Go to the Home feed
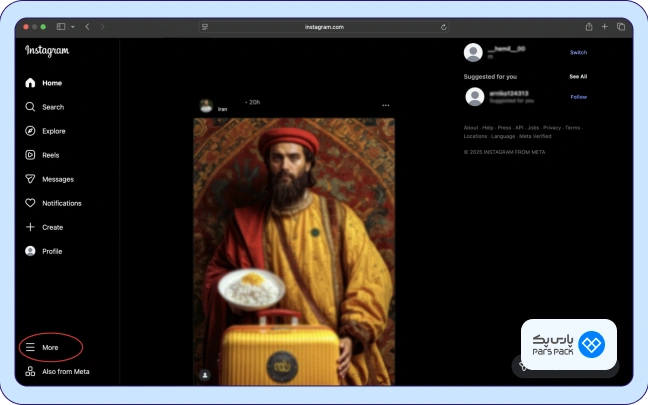Viewport: 648px width, 405px height. click(44, 83)
